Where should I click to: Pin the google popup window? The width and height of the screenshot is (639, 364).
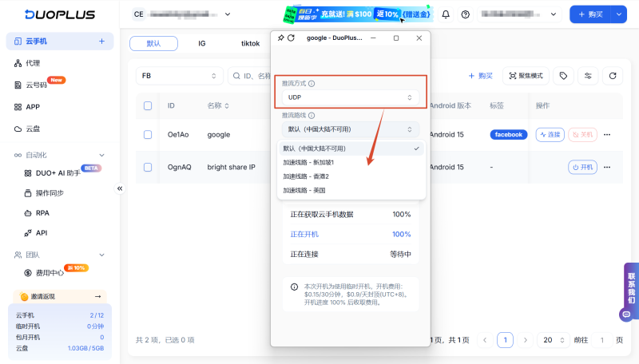280,38
